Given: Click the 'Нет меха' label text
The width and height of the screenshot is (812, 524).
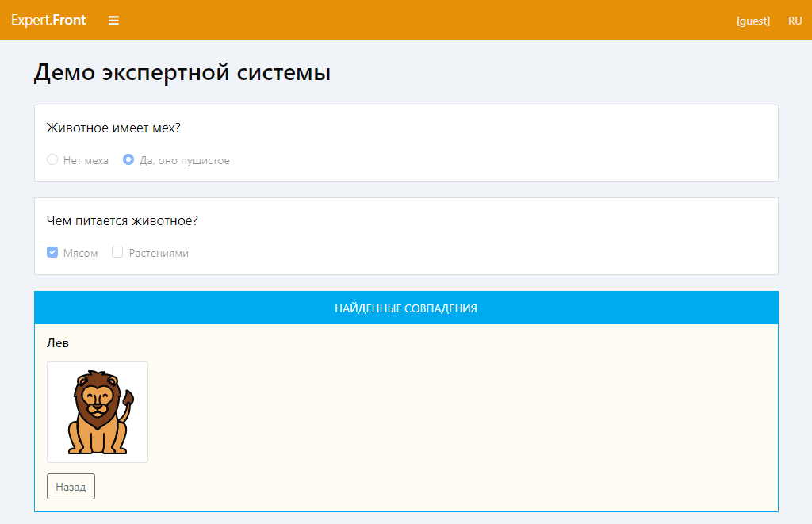Looking at the screenshot, I should click(86, 159).
